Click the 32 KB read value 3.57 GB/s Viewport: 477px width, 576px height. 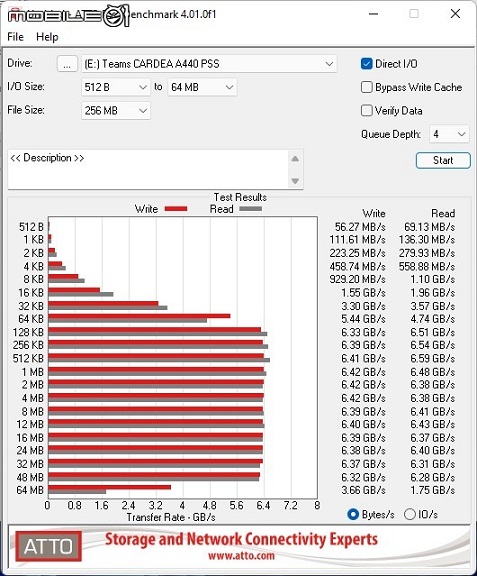coord(433,306)
